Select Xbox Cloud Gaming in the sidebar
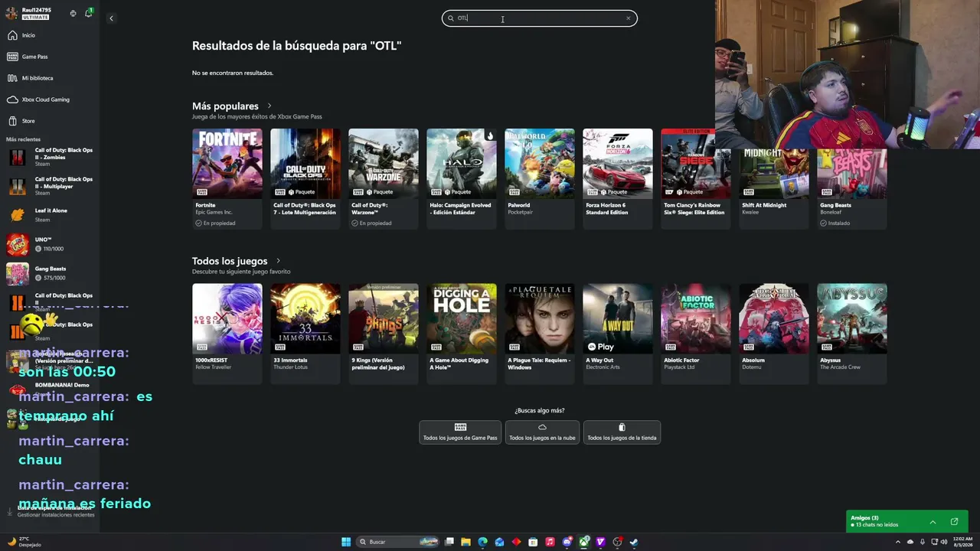This screenshot has height=551, width=980. [50, 99]
